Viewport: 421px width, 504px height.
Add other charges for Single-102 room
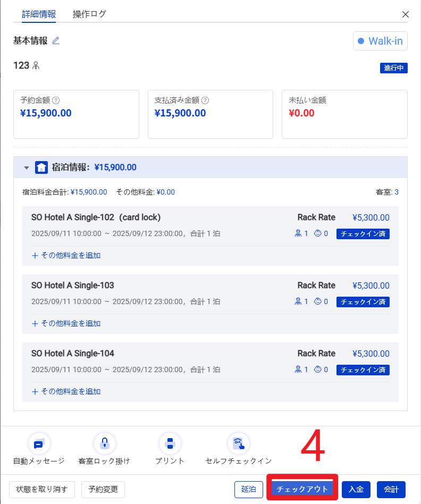point(66,255)
